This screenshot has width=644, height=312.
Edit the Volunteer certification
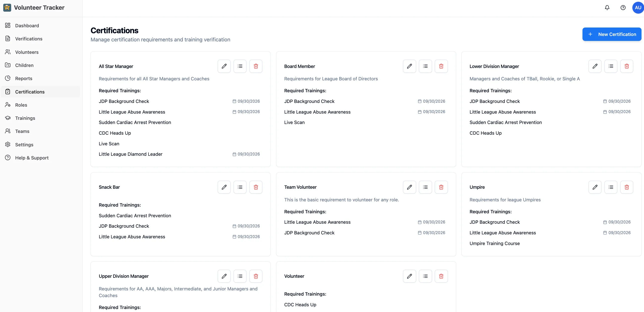(409, 276)
